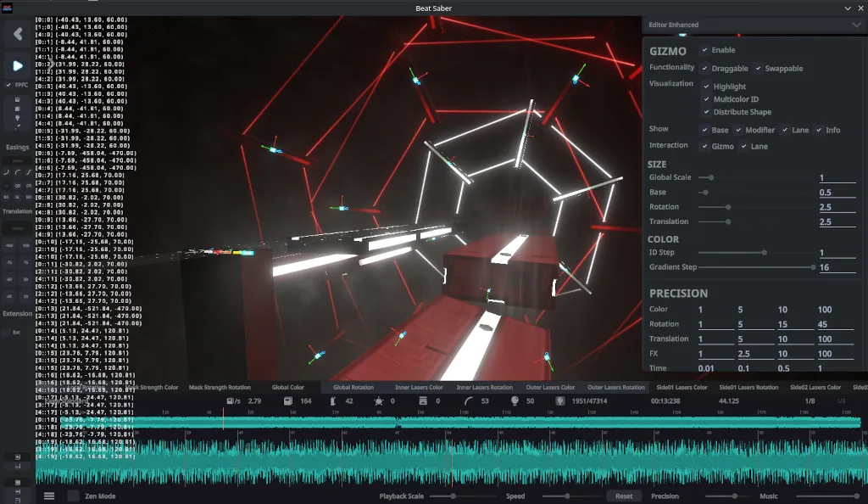This screenshot has width=868, height=504.
Task: Select the Side02 Lasers Color track tab
Action: [x=815, y=387]
